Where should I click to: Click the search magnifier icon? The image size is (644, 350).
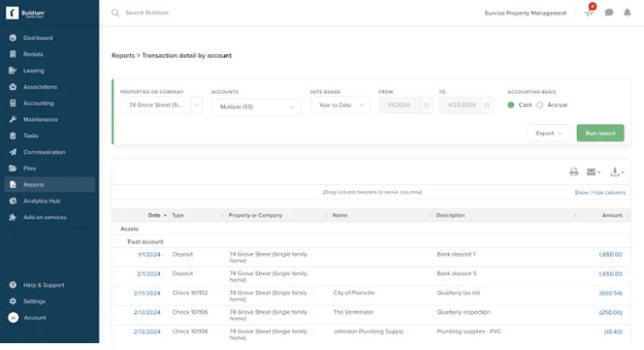point(116,13)
